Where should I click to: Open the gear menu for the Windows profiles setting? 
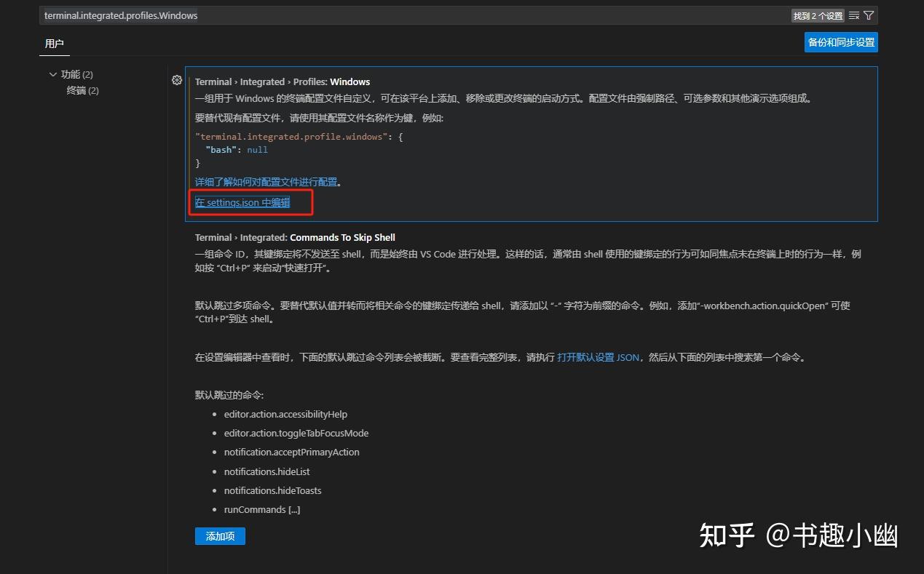click(x=177, y=80)
